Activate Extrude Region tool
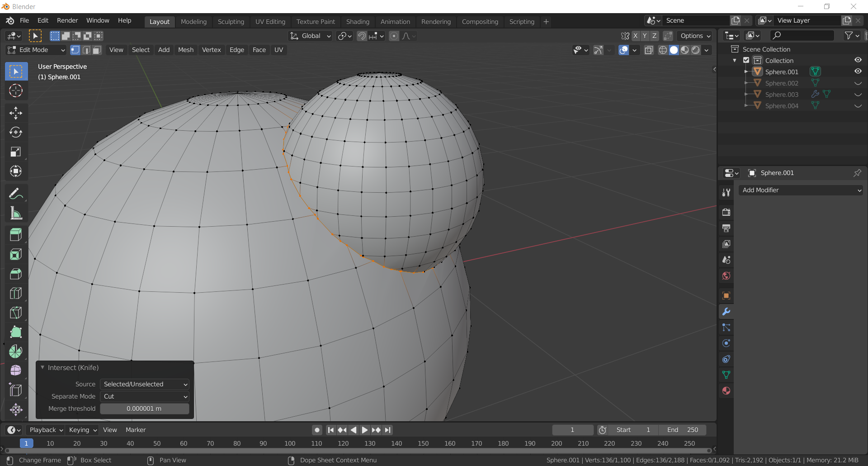 tap(16, 234)
